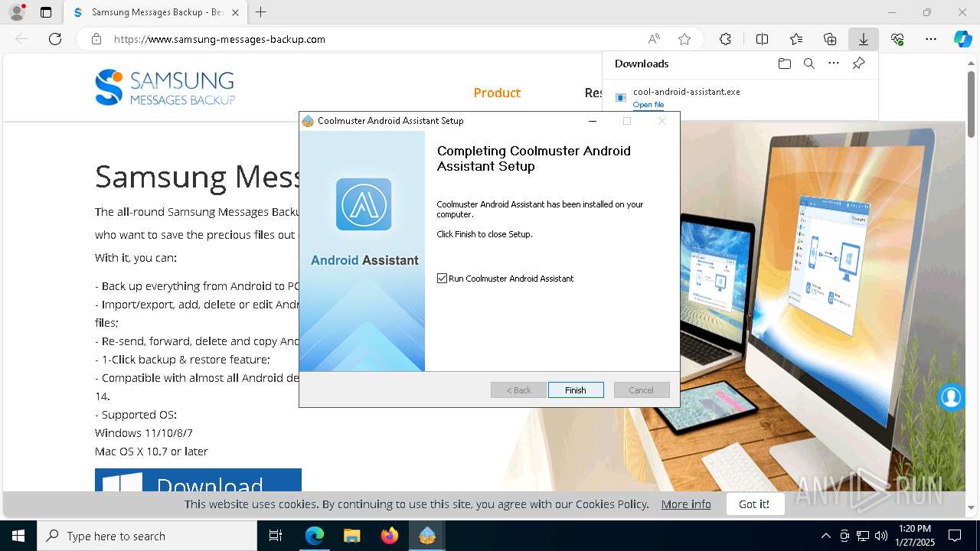Open Favorites list icon in Edge
This screenshot has height=551, width=980.
[796, 39]
